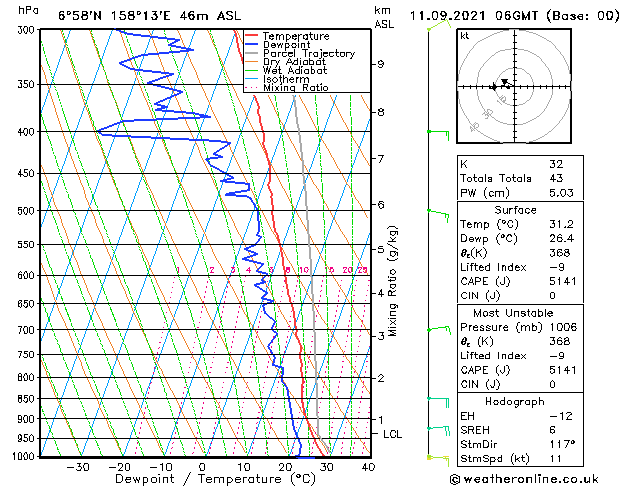Click the 'Isotherm' legend entry
Image resolution: width=629 pixels, height=486 pixels.
(286, 79)
